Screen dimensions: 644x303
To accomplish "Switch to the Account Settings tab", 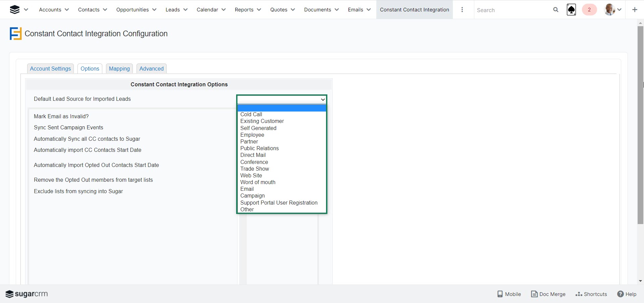I will [x=50, y=69].
